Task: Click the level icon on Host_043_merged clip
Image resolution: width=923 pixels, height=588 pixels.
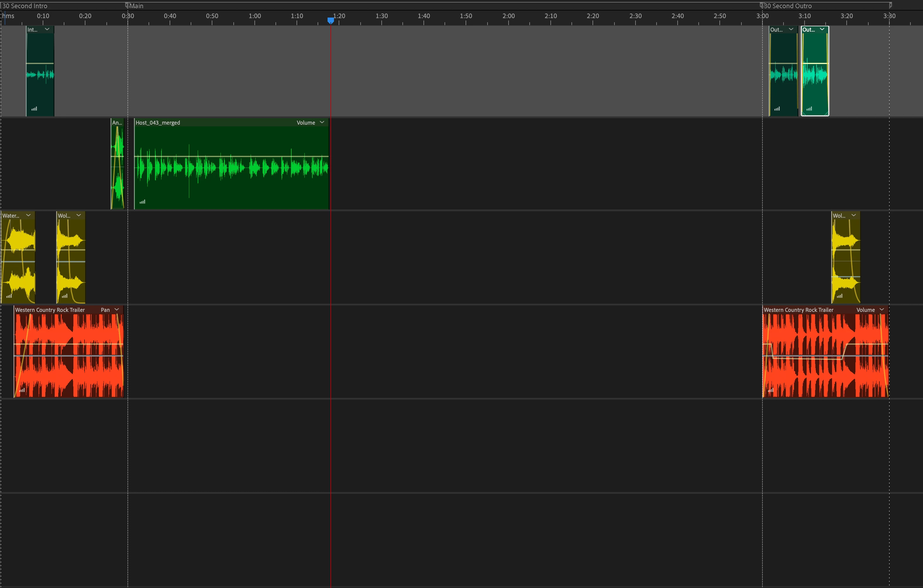Action: 142,202
